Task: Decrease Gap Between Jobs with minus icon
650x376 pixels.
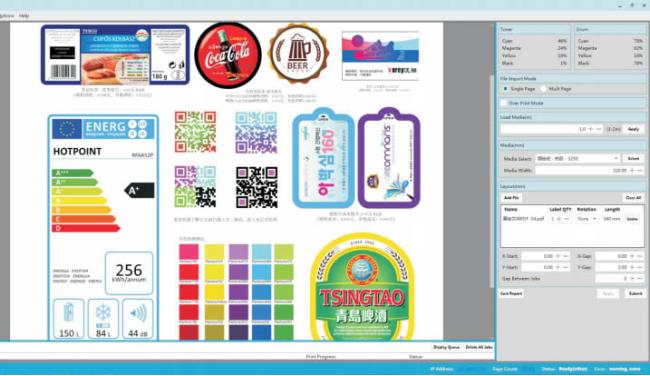Action: (640, 279)
